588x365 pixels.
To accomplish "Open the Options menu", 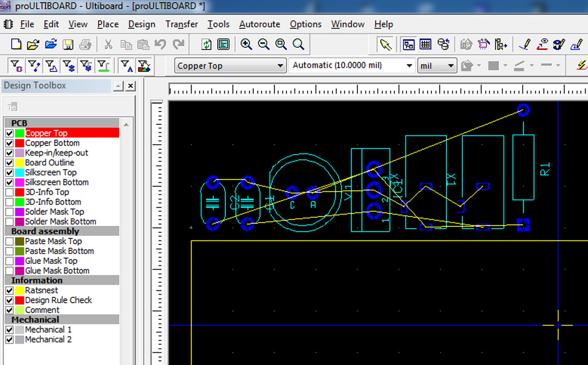I will [305, 24].
